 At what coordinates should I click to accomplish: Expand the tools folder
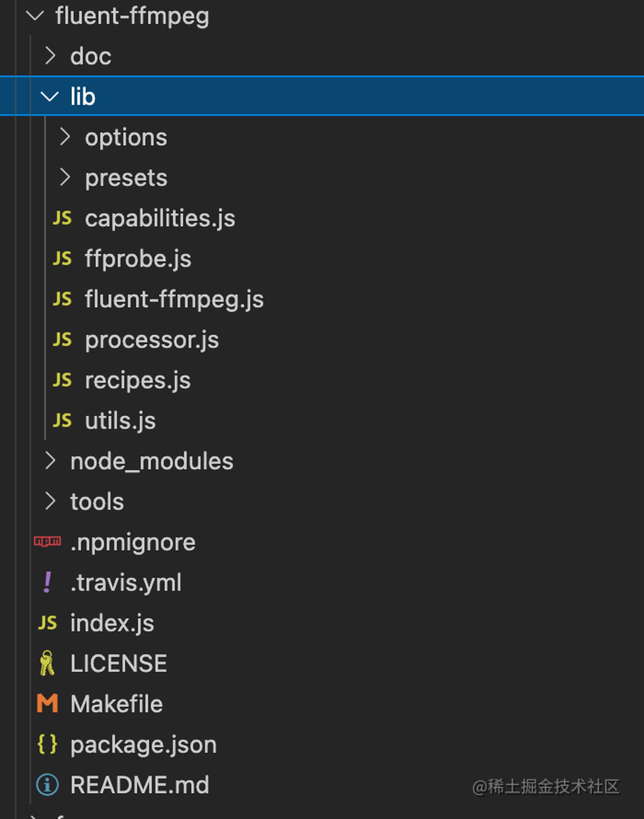click(50, 501)
